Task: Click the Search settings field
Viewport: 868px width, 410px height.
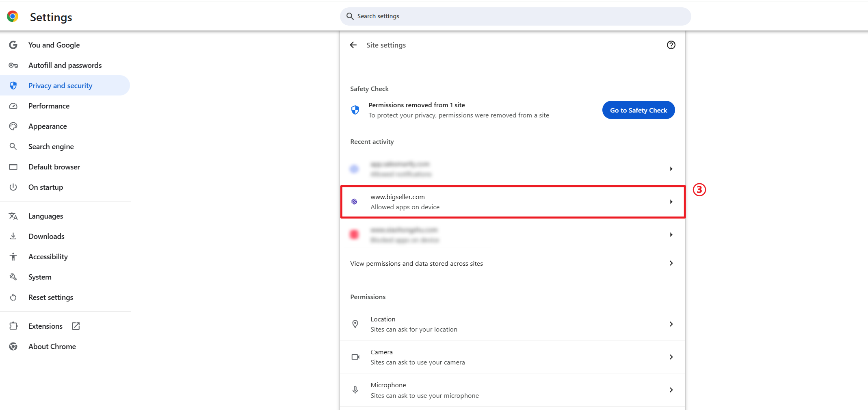Action: [x=515, y=16]
